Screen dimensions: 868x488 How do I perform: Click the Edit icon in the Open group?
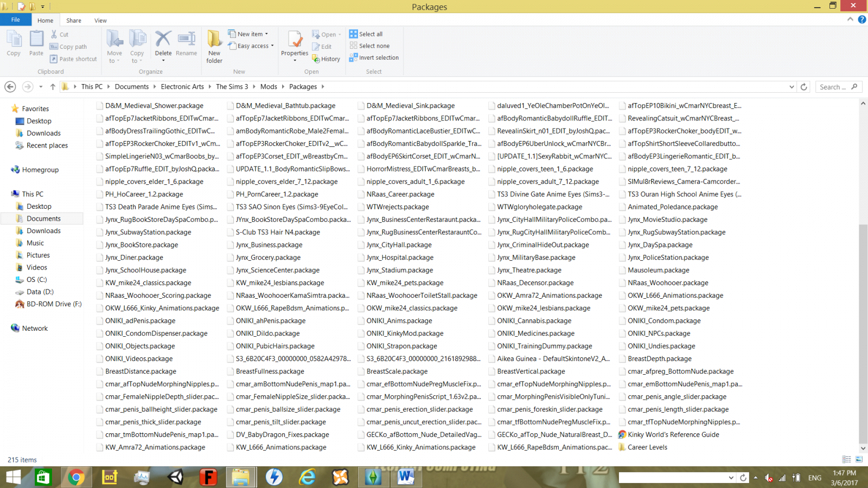322,47
